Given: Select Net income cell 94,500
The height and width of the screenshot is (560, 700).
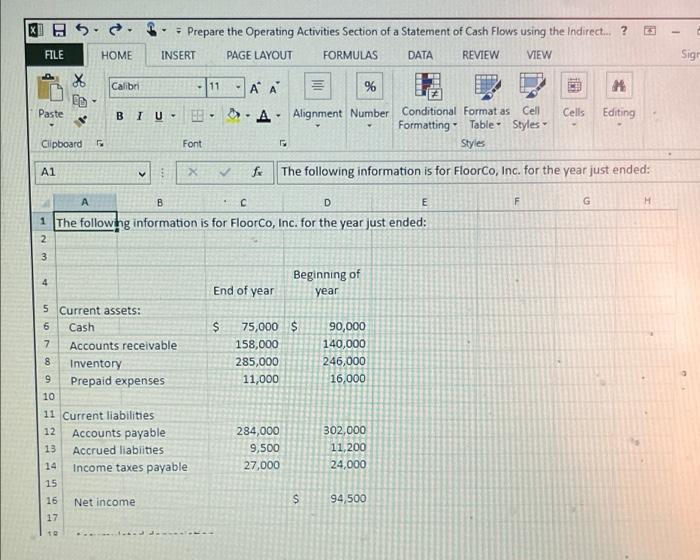Looking at the screenshot, I should (x=329, y=499).
